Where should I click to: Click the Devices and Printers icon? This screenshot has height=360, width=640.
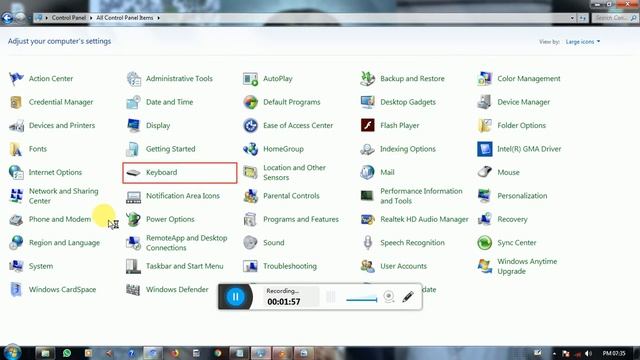16,126
